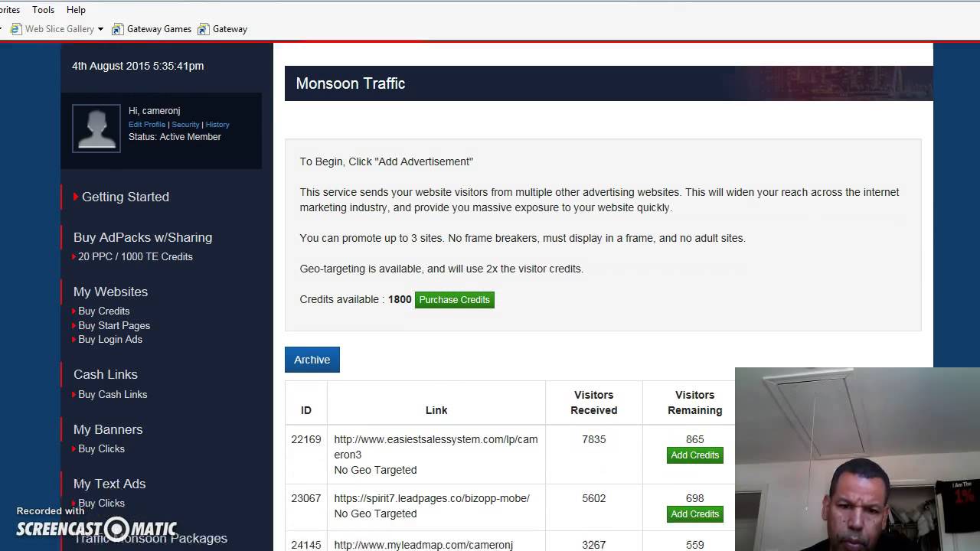Open the My Websites section
980x551 pixels.
(x=110, y=292)
